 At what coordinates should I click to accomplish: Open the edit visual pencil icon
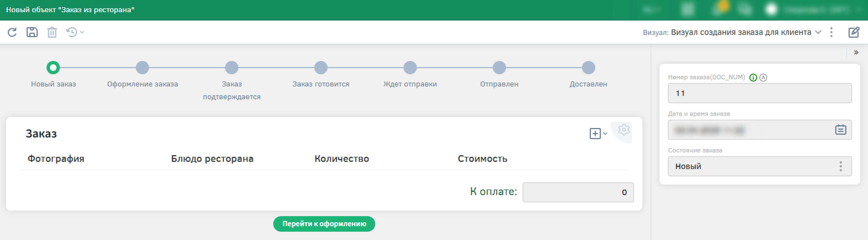point(854,32)
